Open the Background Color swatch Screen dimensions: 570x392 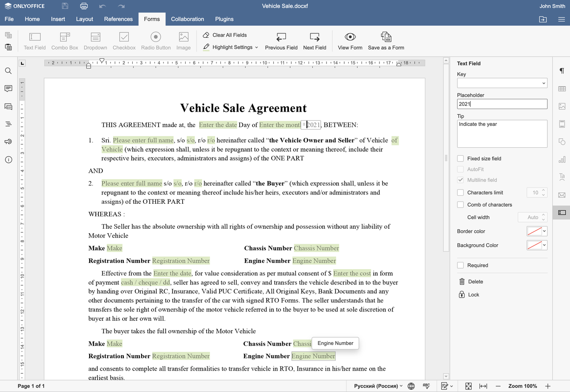pos(537,245)
